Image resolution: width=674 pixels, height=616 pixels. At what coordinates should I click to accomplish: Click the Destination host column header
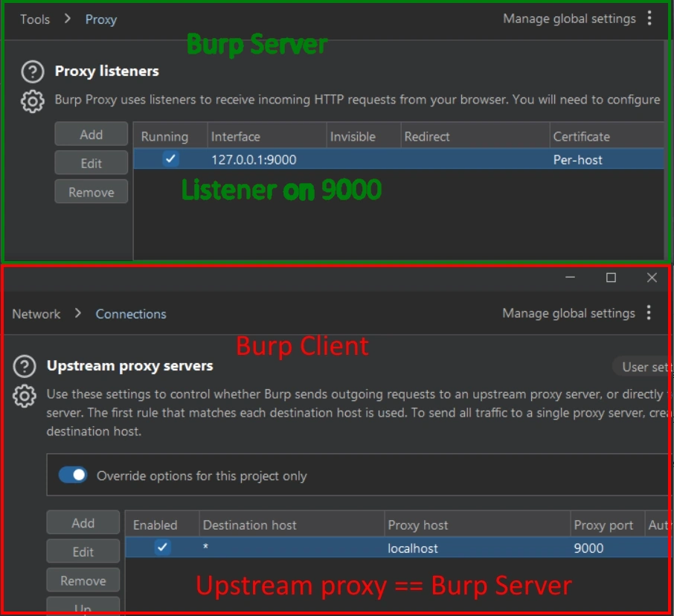(292, 525)
